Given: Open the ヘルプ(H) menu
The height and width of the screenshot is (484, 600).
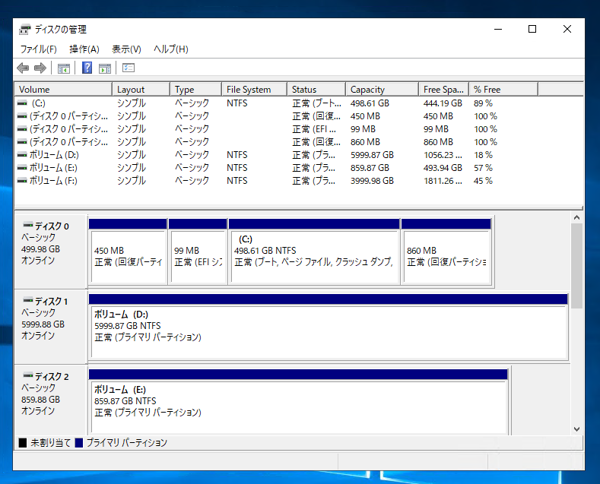Looking at the screenshot, I should pos(171,49).
